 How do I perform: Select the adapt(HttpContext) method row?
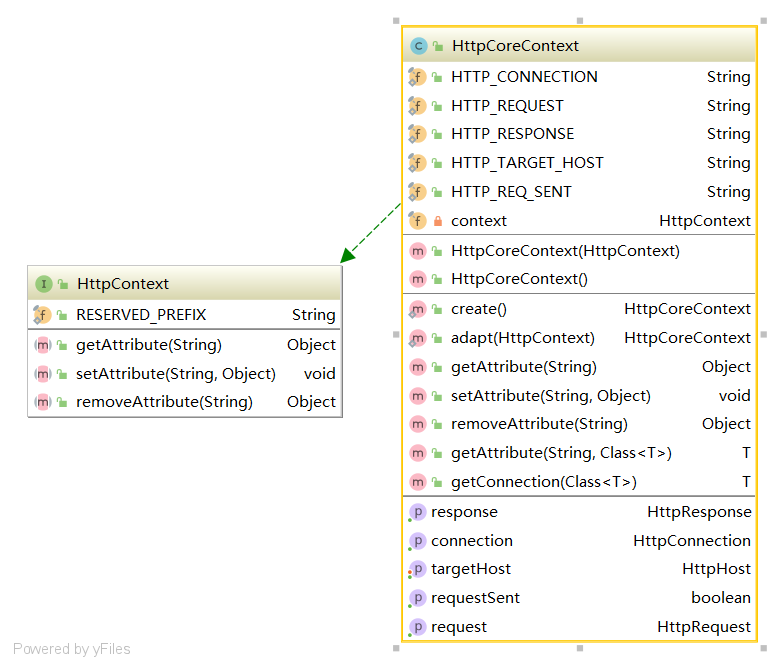point(579,338)
